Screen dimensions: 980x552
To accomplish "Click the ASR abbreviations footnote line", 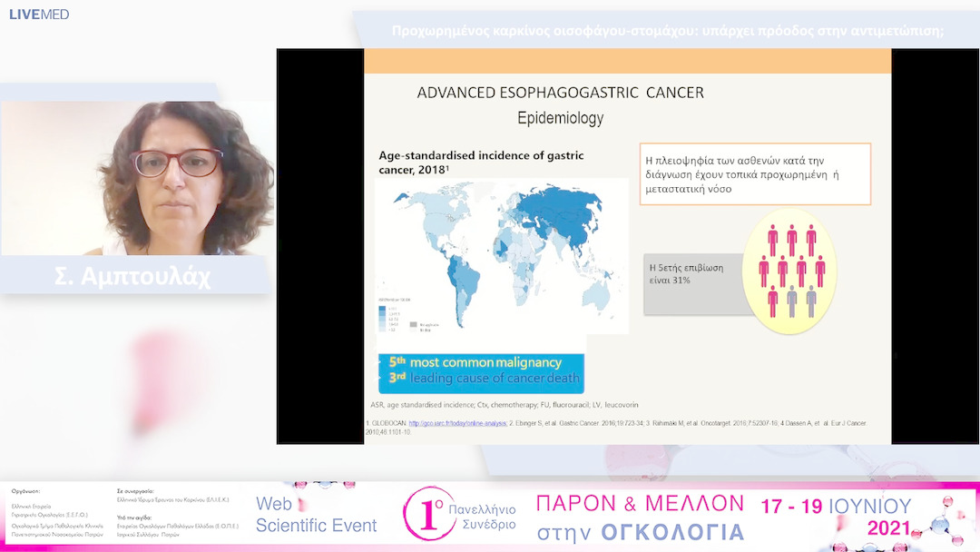I will [505, 405].
